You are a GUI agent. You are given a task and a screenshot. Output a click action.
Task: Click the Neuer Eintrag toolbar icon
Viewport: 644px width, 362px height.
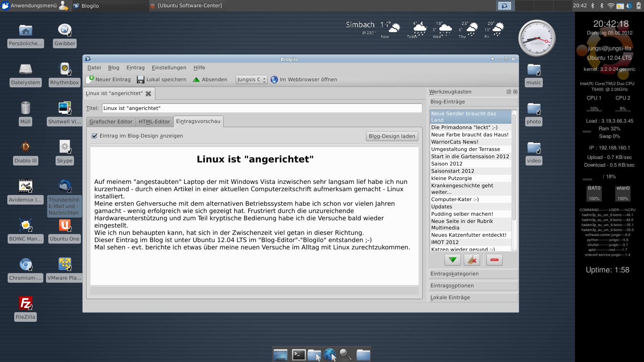[x=90, y=79]
